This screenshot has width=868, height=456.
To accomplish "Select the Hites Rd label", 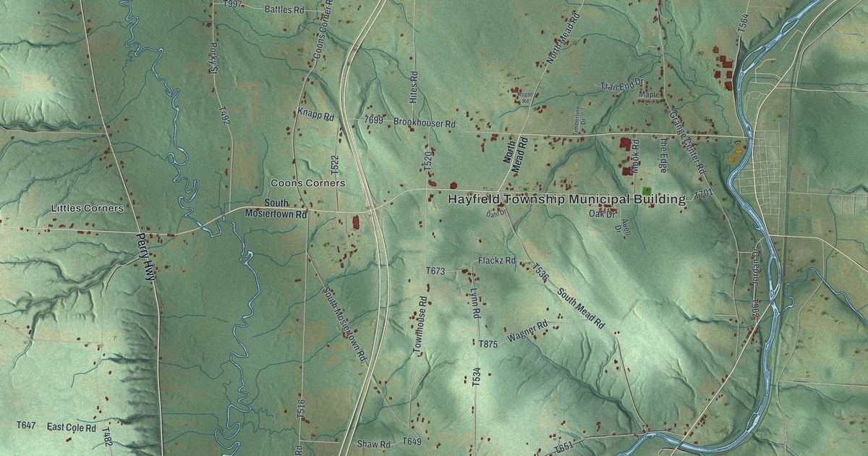I will tap(414, 86).
